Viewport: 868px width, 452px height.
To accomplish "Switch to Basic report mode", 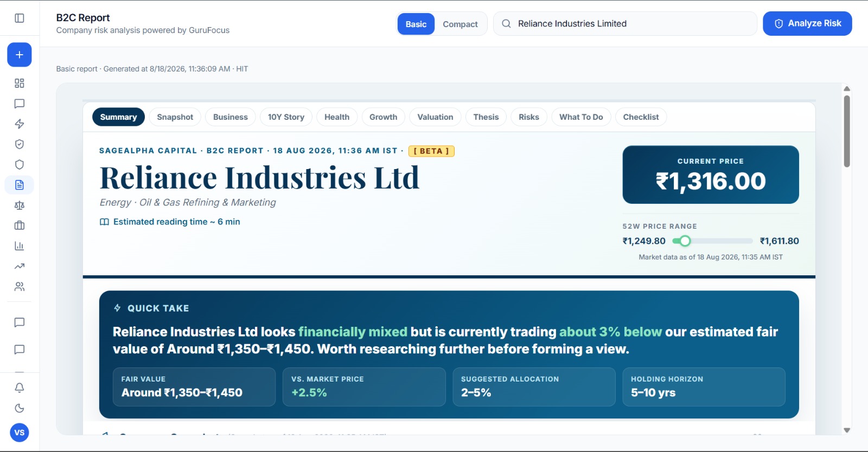I will coord(416,24).
